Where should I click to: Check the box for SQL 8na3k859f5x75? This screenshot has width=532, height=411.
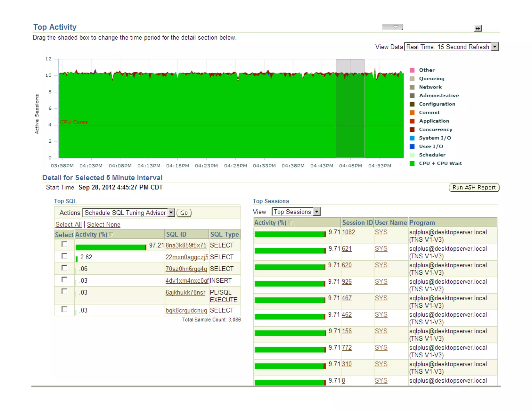64,244
